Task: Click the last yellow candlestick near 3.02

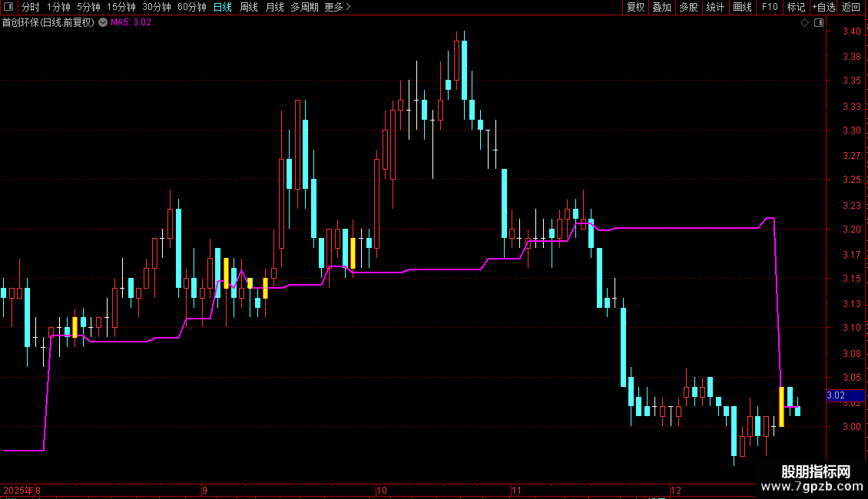Action: tap(782, 407)
